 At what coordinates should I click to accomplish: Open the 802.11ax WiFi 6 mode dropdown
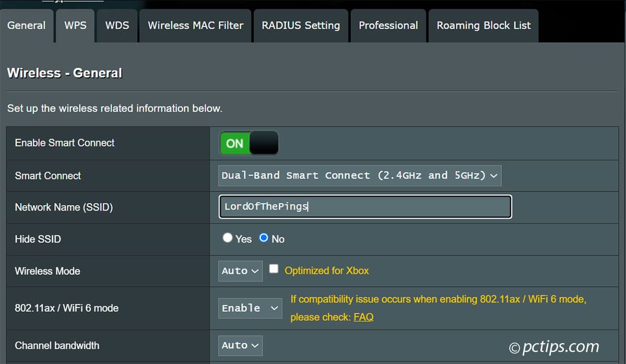coord(250,308)
